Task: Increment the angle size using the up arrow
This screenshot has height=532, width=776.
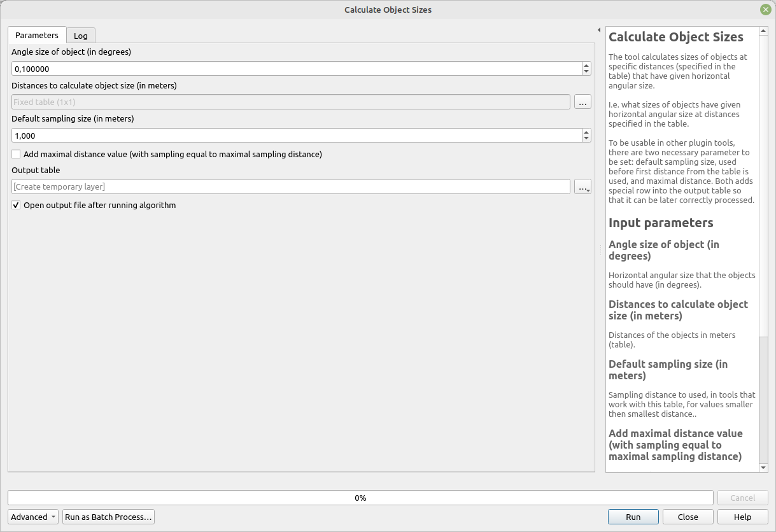Action: pyautogui.click(x=586, y=66)
